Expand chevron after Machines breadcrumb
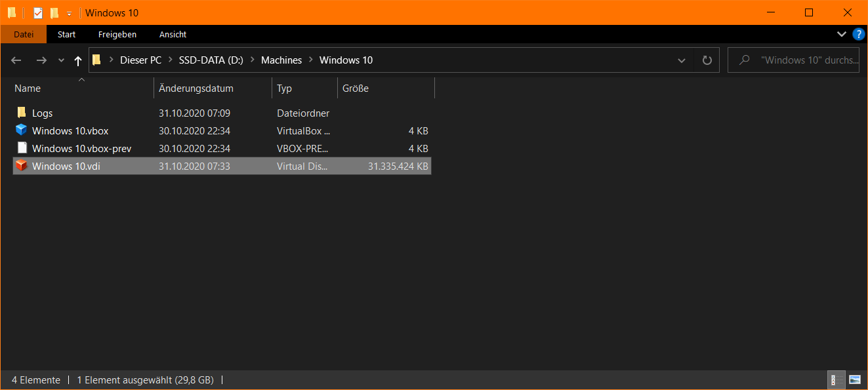Screen dimensions: 868x390 point(311,60)
